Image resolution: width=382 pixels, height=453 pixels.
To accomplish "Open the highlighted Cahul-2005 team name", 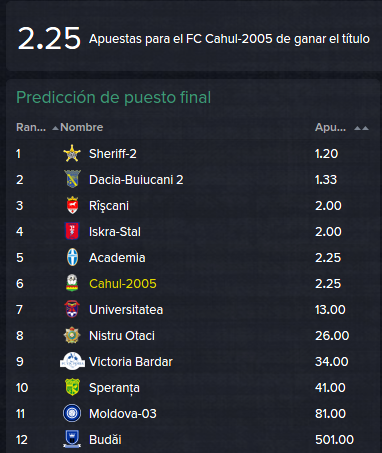I will (123, 284).
